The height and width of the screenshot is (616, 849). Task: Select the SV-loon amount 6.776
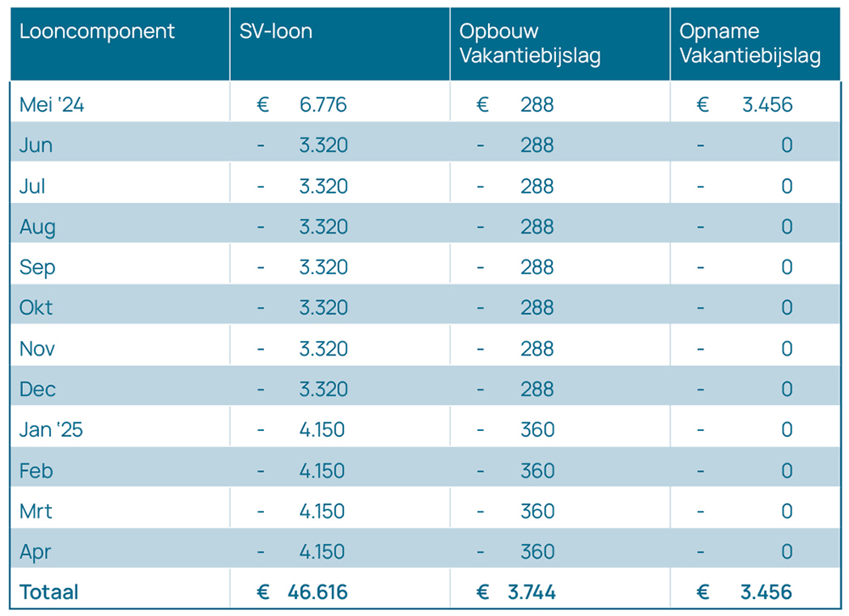[x=323, y=105]
